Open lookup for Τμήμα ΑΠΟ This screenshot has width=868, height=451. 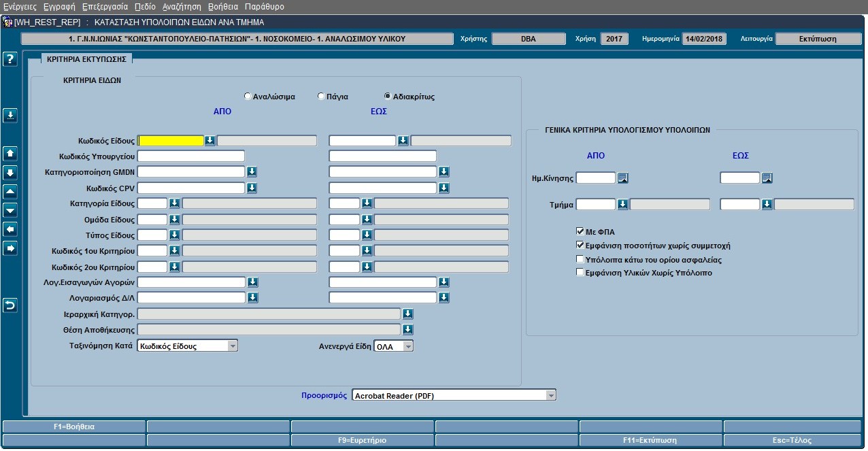click(x=622, y=204)
